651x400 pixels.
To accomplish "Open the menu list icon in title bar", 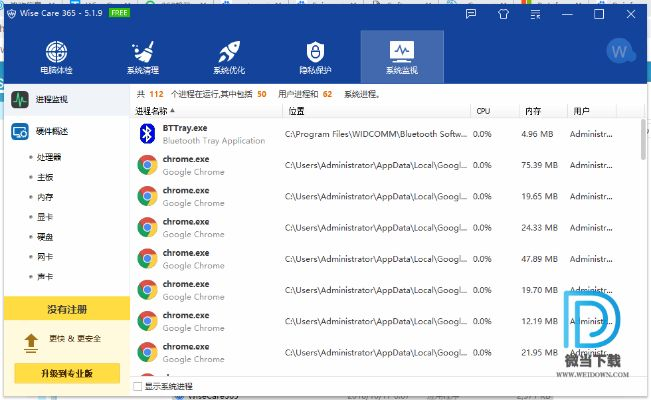I will click(x=535, y=14).
